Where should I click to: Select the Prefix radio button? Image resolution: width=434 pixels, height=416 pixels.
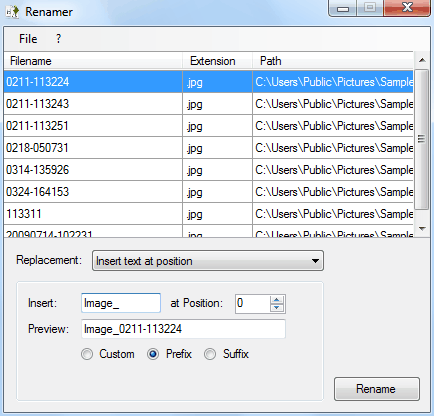pos(153,354)
